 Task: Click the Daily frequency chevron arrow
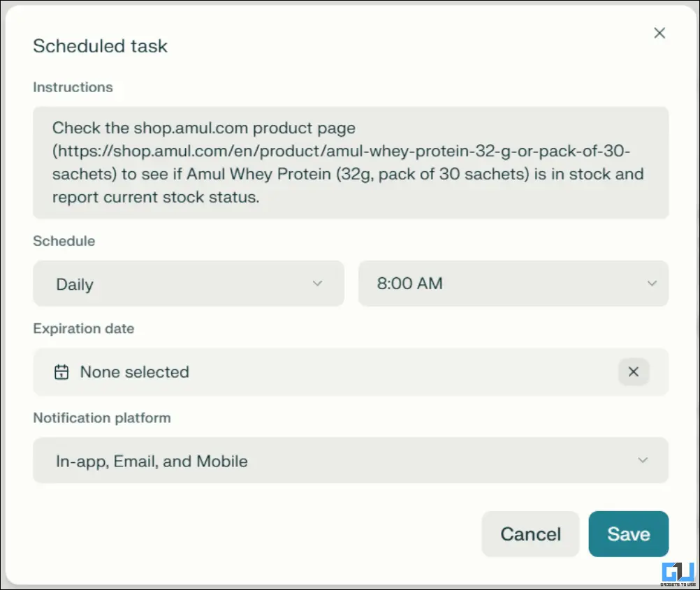pyautogui.click(x=317, y=283)
